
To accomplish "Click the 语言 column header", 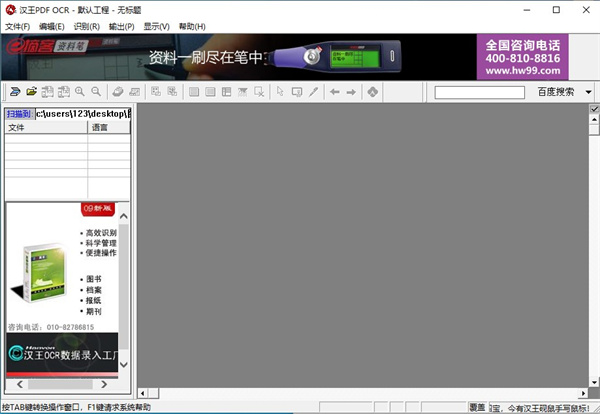I will coord(109,127).
